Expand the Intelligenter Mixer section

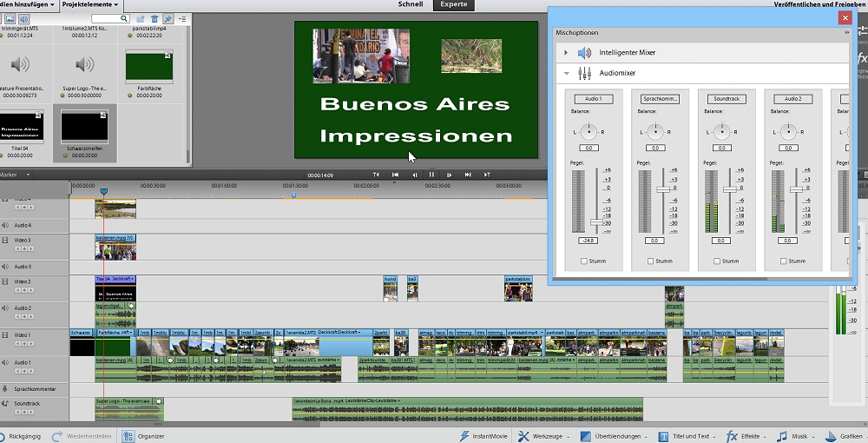[x=566, y=53]
